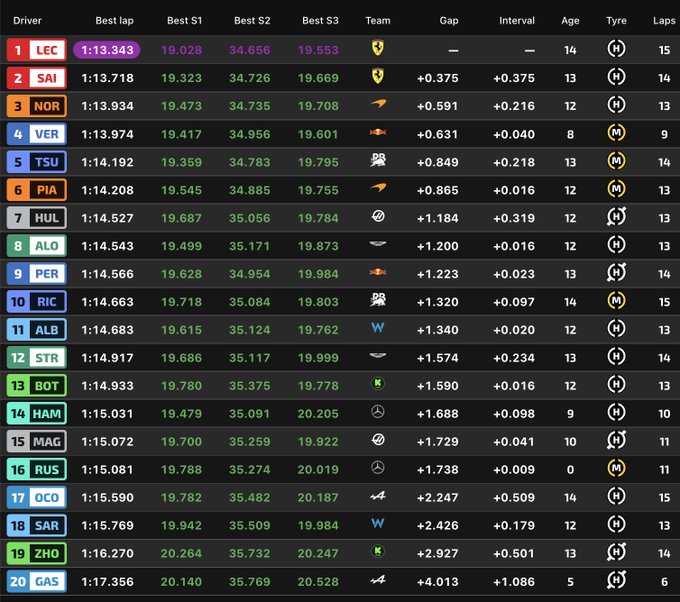Image resolution: width=680 pixels, height=602 pixels.
Task: Sort by the Gap column header
Action: (449, 20)
